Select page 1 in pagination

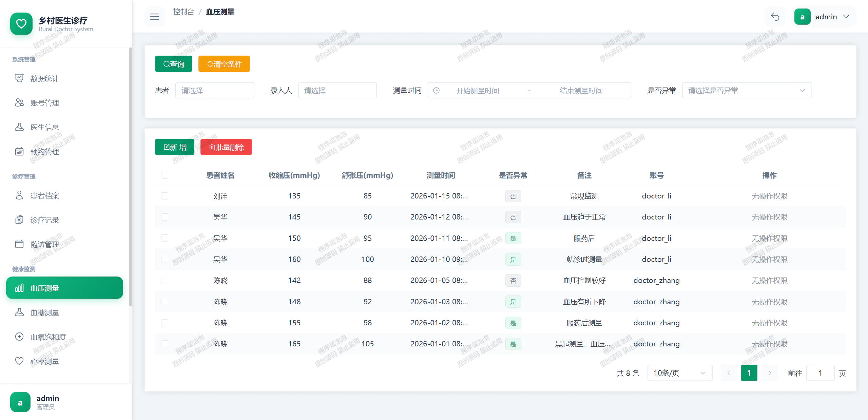[749, 373]
